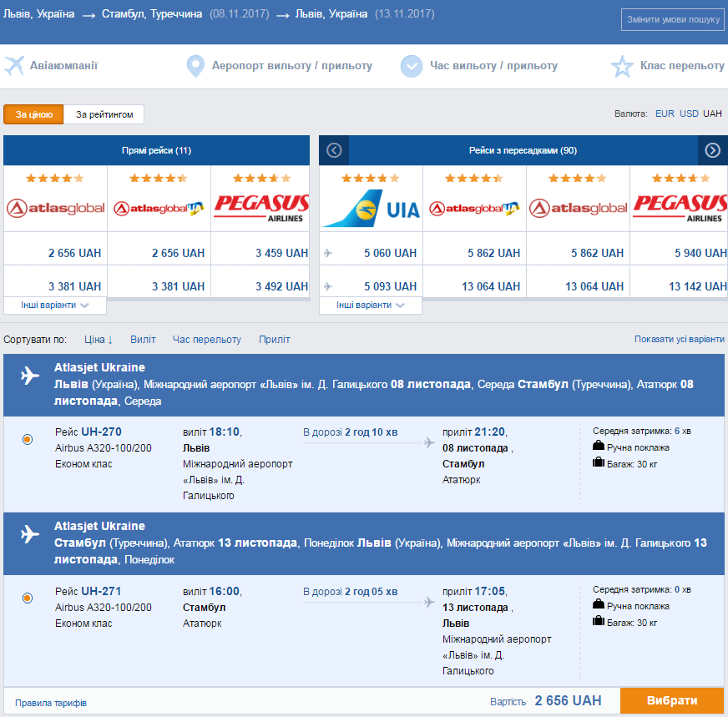This screenshot has width=728, height=717.
Task: Click Змінити умови пошуку button
Action: [x=673, y=19]
